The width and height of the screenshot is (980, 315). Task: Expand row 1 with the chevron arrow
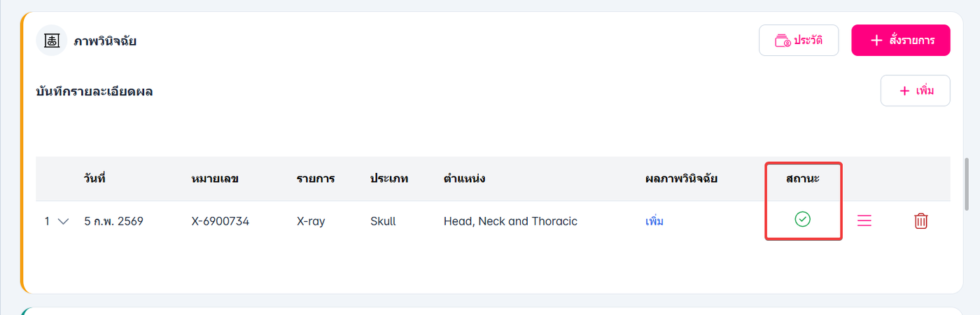pos(63,221)
